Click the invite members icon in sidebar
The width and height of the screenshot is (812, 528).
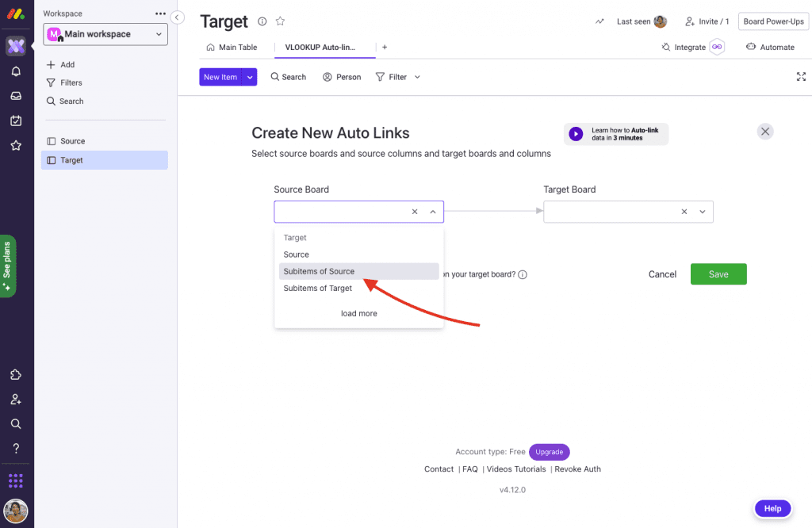[16, 399]
